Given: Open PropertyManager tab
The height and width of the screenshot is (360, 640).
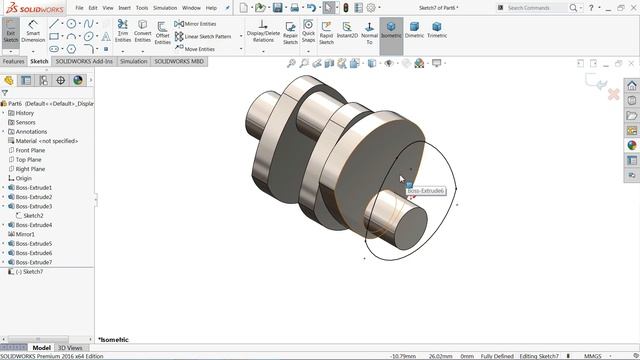Looking at the screenshot, I should 26,80.
